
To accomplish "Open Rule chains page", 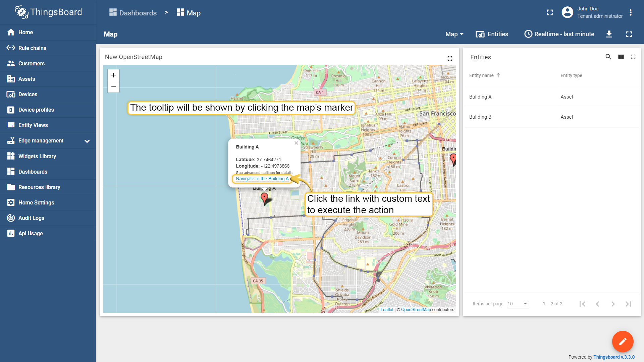I will [48, 48].
